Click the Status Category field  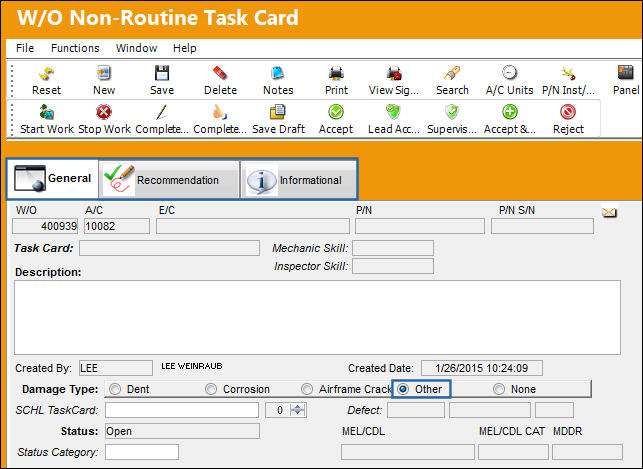click(x=142, y=452)
